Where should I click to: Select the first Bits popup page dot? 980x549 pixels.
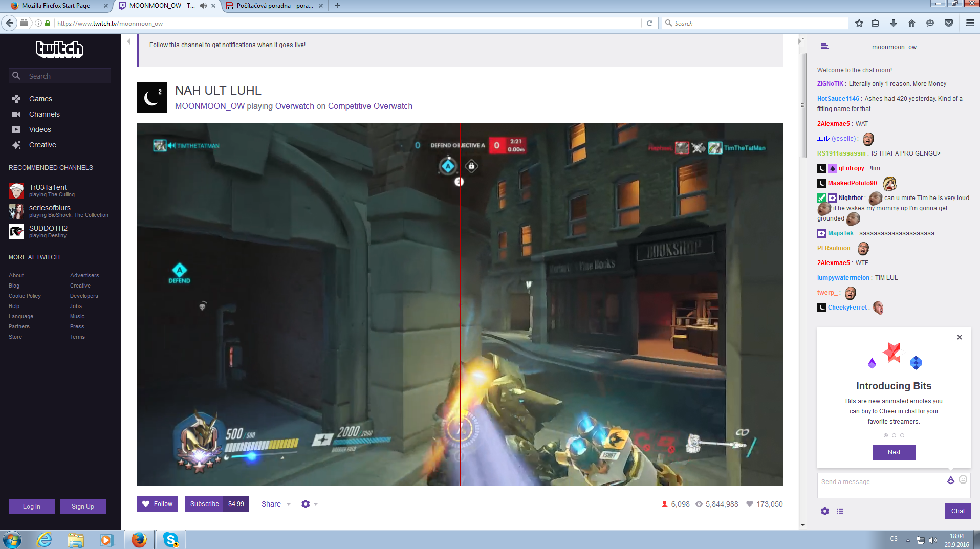(x=886, y=435)
